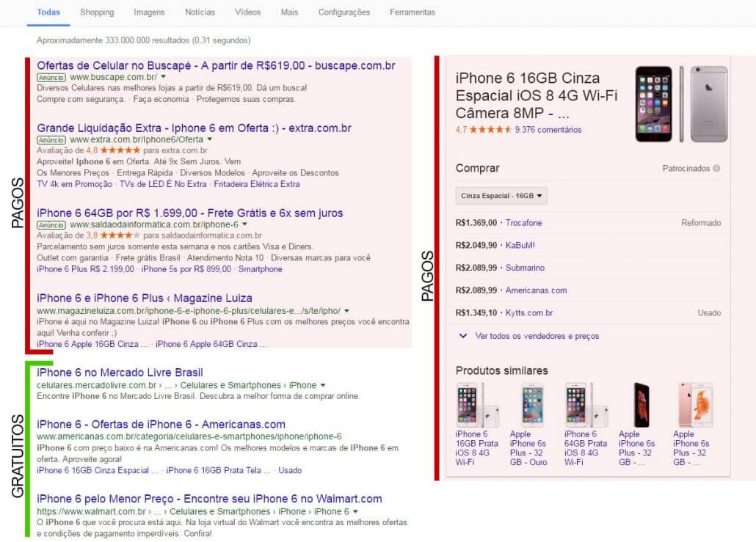The height and width of the screenshot is (542, 756).
Task: Open the black Apple iPhone 6s Plus thumbnail
Action: pyautogui.click(x=641, y=405)
